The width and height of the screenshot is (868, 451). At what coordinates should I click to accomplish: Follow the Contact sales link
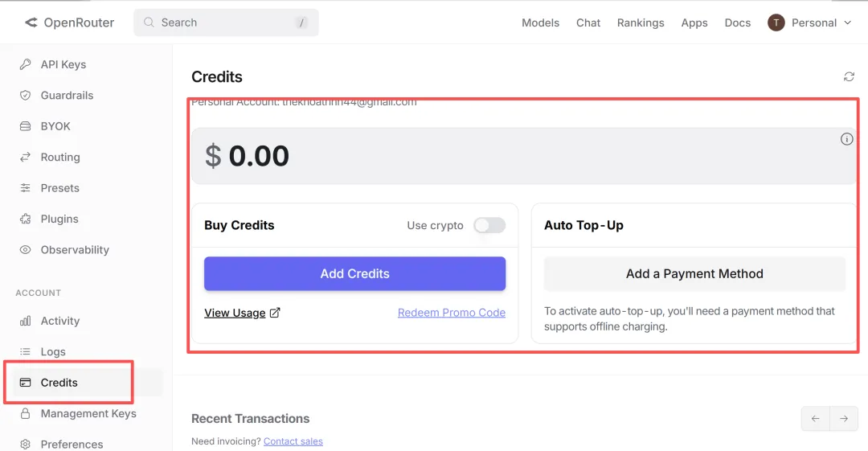(293, 441)
